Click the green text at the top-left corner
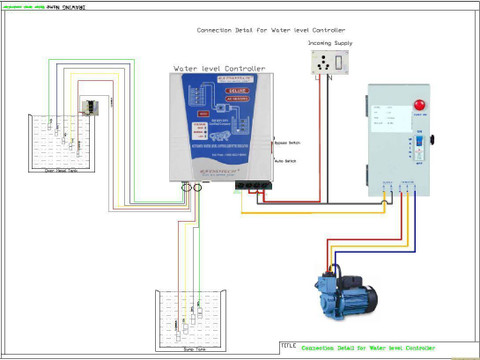Screen dimensions: 480x360 (x=24, y=7)
